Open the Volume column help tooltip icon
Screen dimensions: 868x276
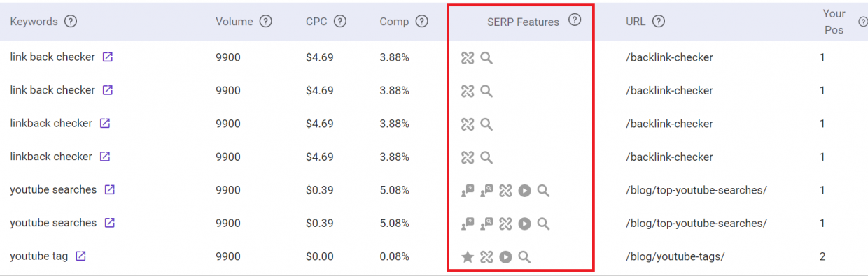point(265,21)
